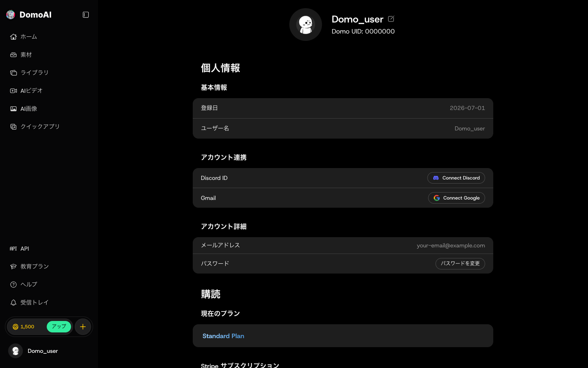Screen dimensions: 588x368
Task: Open クイックアプリ section
Action: [x=40, y=127]
